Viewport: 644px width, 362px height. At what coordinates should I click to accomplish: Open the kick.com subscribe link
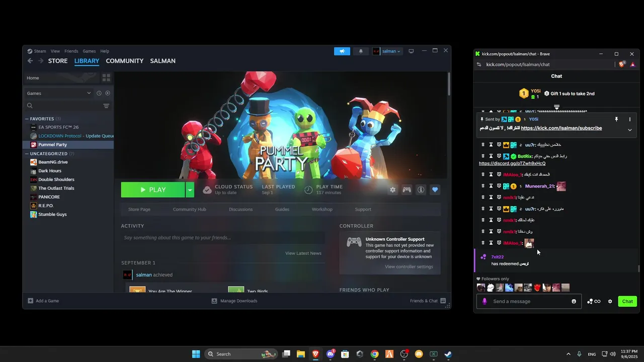tap(561, 128)
